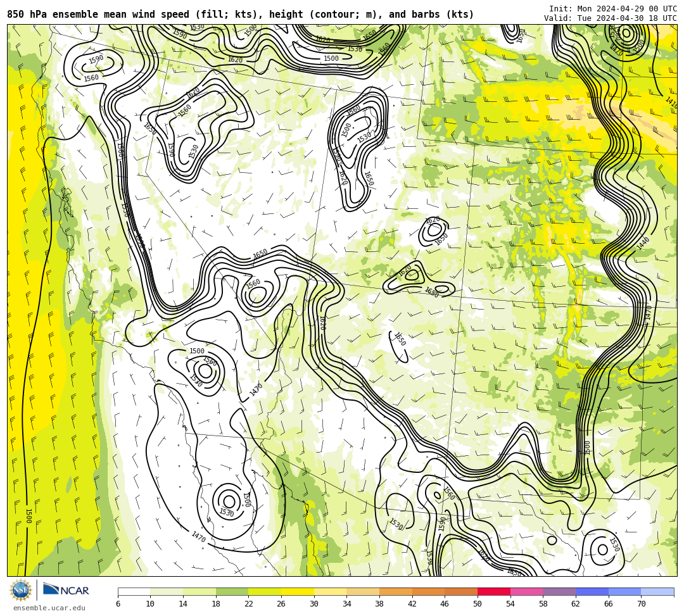
Task: Click the 1440 height contour label
Action: point(643,243)
